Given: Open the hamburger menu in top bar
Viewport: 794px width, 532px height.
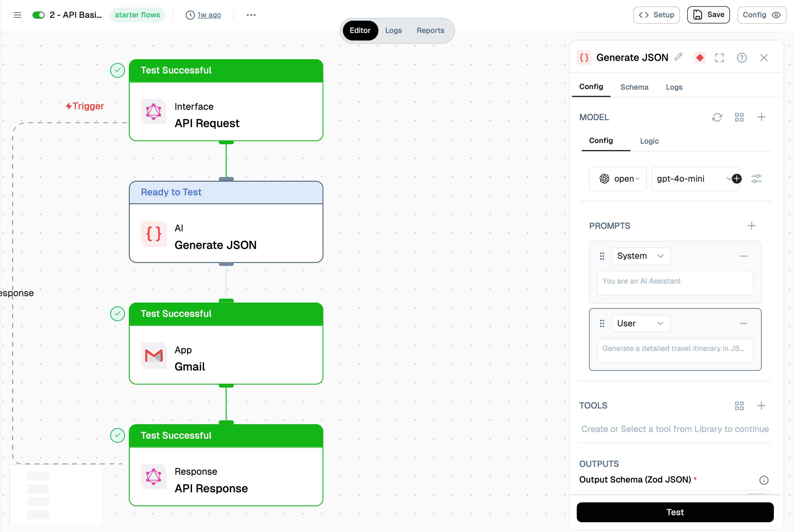Looking at the screenshot, I should point(17,15).
